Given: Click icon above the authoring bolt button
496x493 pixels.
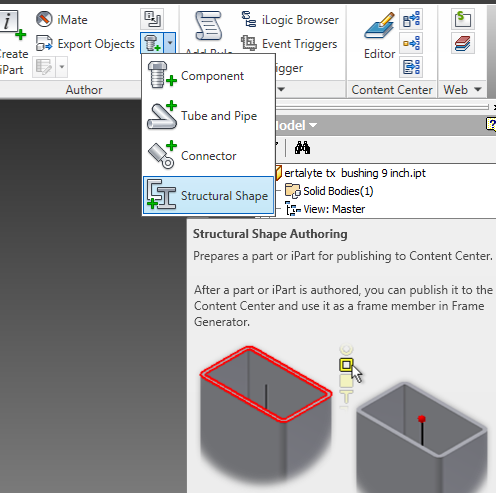Looking at the screenshot, I should (152, 19).
